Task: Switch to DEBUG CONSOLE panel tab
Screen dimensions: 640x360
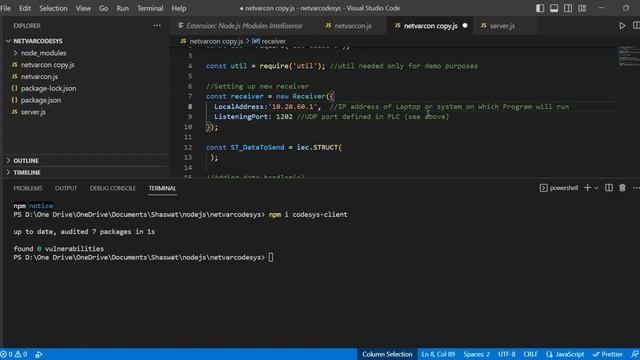Action: 113,188
